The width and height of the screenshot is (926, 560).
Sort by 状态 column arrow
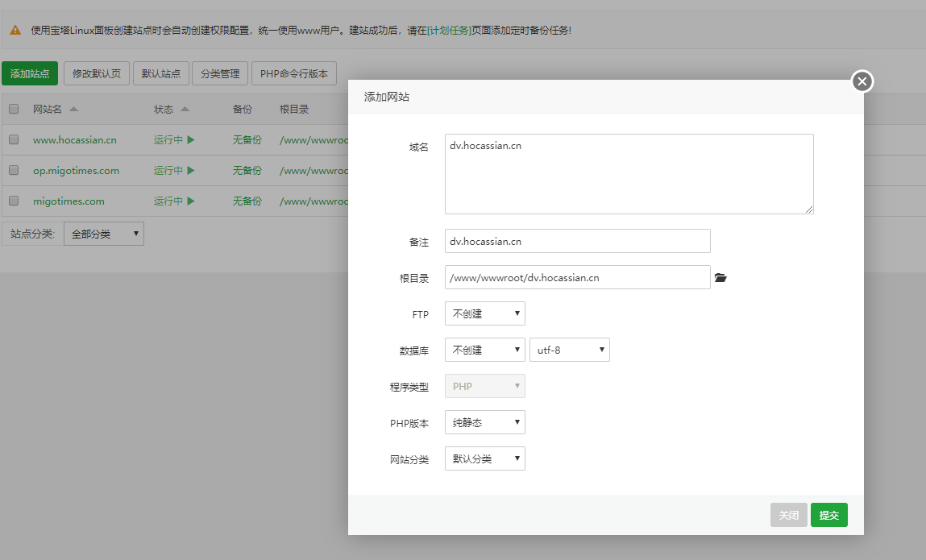(x=185, y=109)
